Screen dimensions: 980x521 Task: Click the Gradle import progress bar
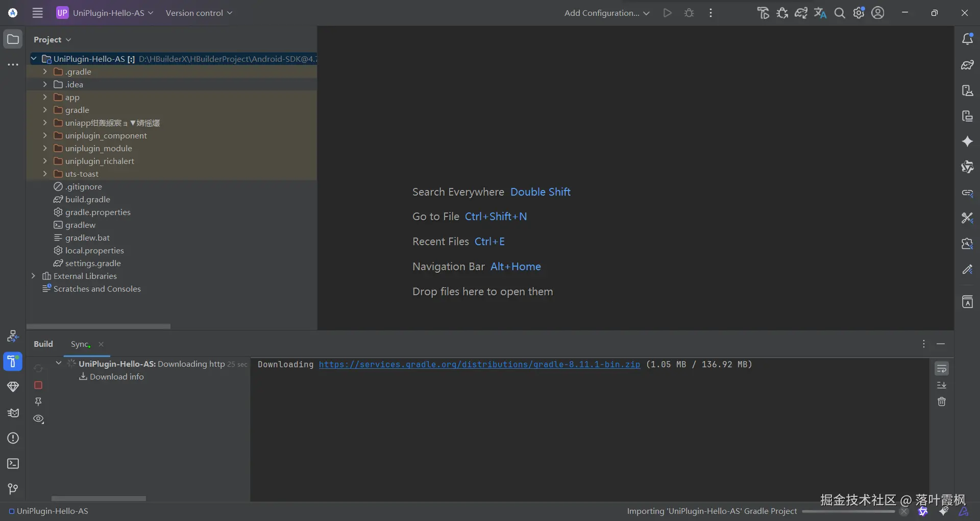click(848, 511)
